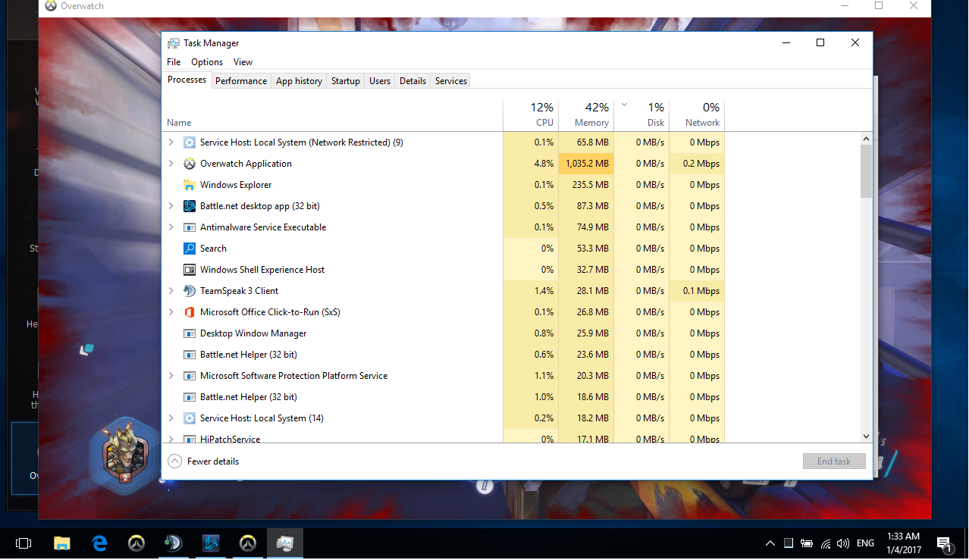Sort processes by the Name column

coord(334,114)
